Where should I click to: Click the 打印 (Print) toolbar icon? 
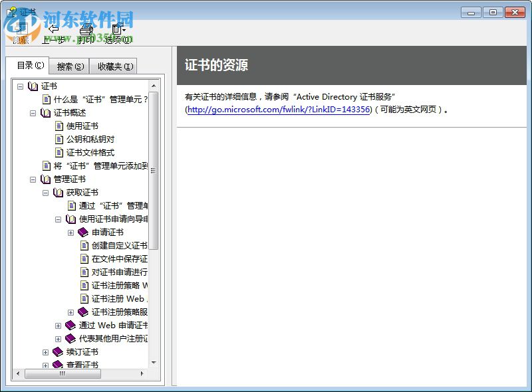click(x=85, y=31)
